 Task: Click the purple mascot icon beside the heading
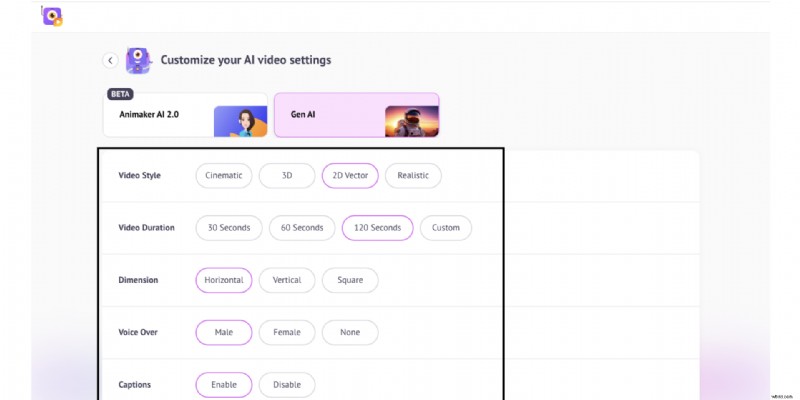click(139, 60)
